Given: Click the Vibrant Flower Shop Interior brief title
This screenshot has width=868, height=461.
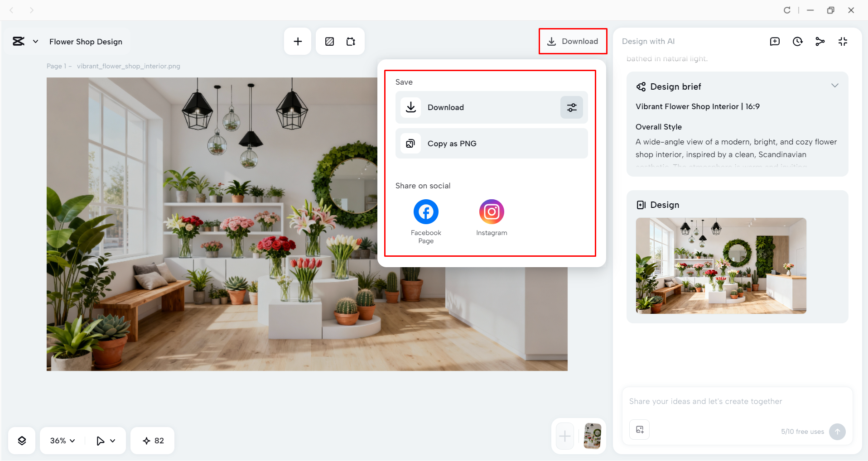Looking at the screenshot, I should click(698, 106).
